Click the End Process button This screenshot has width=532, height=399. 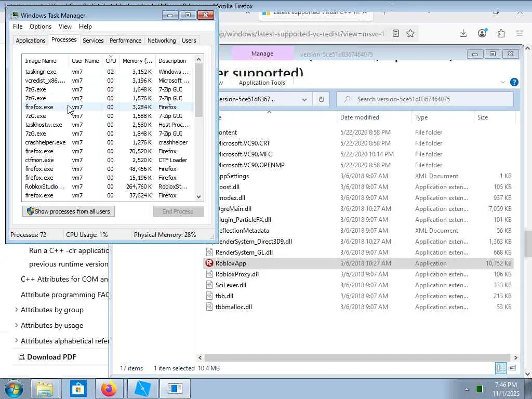click(178, 211)
